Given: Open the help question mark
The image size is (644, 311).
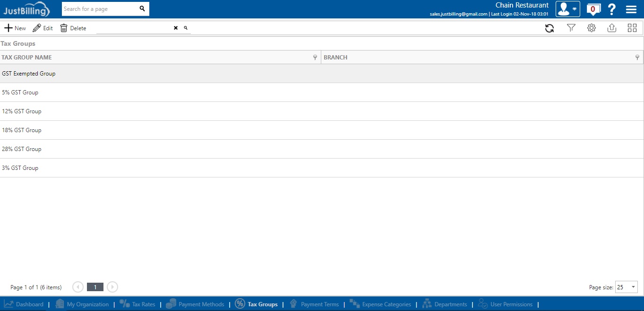Looking at the screenshot, I should click(611, 9).
